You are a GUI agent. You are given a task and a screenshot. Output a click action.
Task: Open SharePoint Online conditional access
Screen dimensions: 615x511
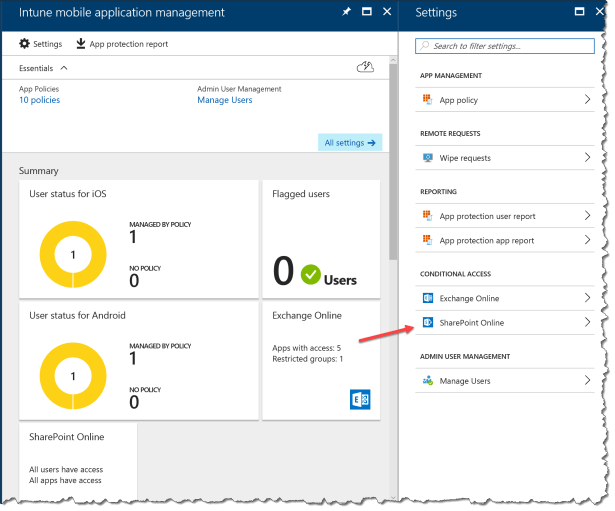tap(505, 322)
